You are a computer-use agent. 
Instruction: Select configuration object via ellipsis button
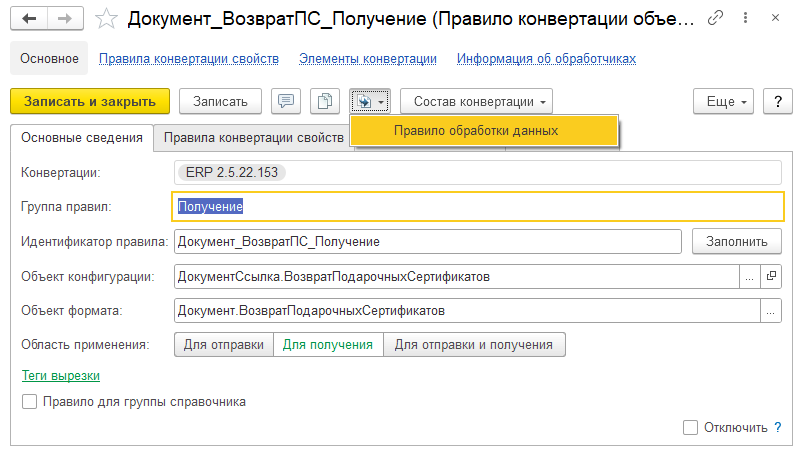click(750, 276)
